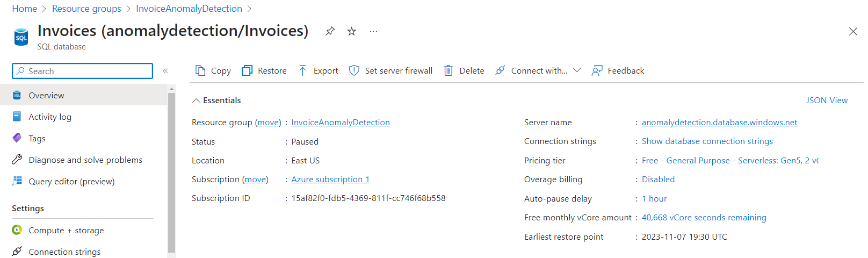This screenshot has height=258, width=868.
Task: Collapse the sidebar with double chevron
Action: pos(165,71)
